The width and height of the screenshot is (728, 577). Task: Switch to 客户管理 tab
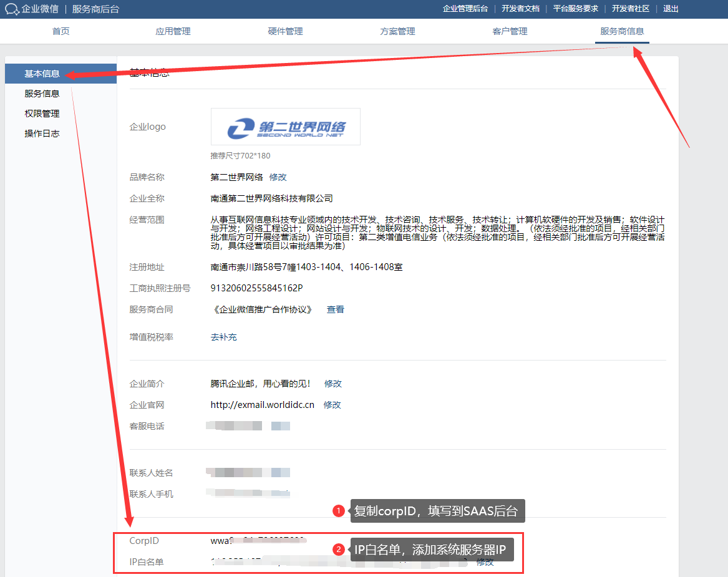510,31
